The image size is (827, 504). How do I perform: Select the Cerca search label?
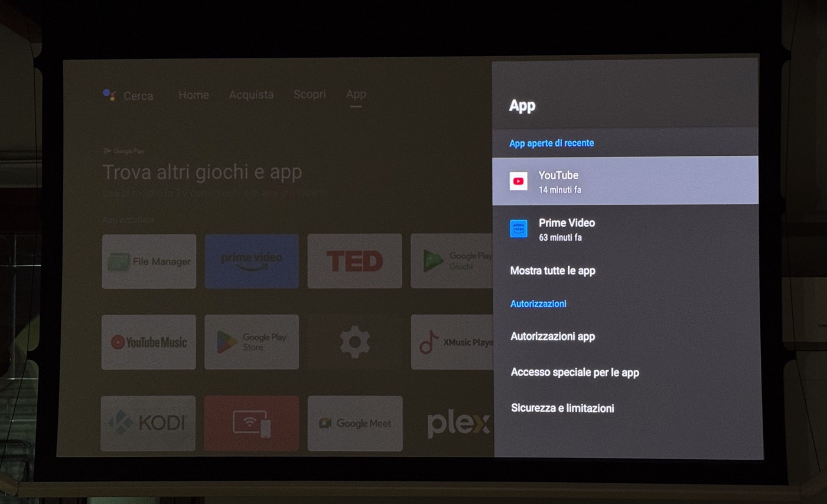coord(138,96)
